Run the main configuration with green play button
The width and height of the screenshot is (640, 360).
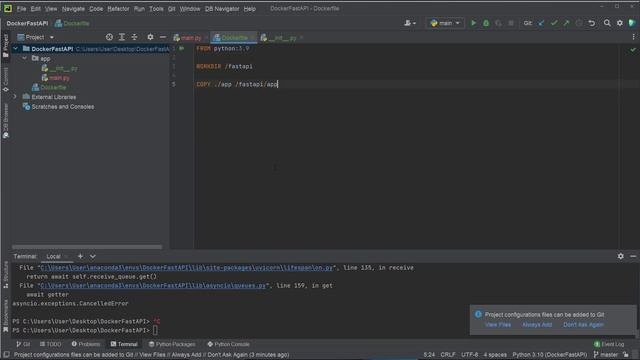473,23
